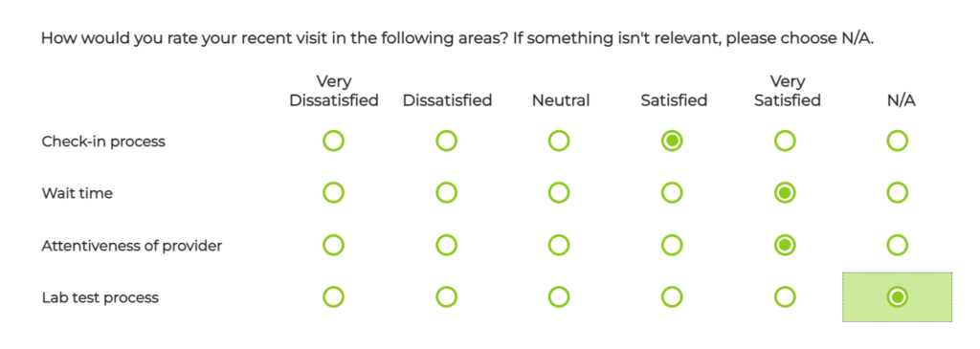Choose N/A for Check-in process
The image size is (980, 349).
click(898, 142)
